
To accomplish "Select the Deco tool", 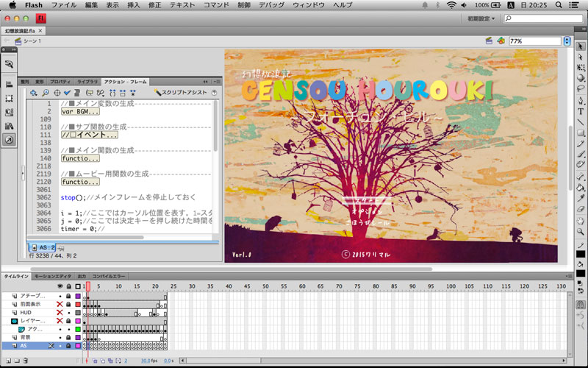I will [x=581, y=164].
